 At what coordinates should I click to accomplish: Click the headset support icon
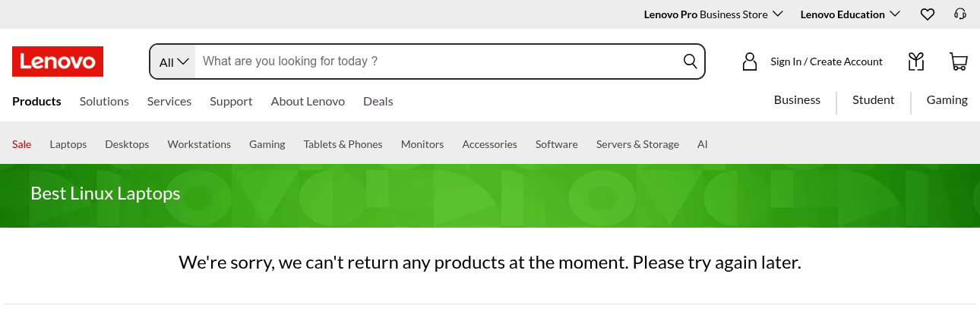[960, 14]
